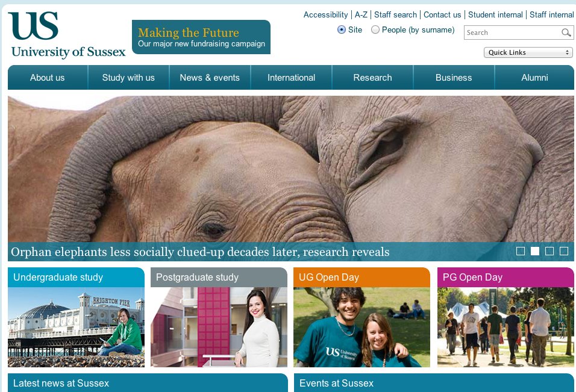Select the Site search radio button
This screenshot has width=576, height=392.
(x=341, y=30)
